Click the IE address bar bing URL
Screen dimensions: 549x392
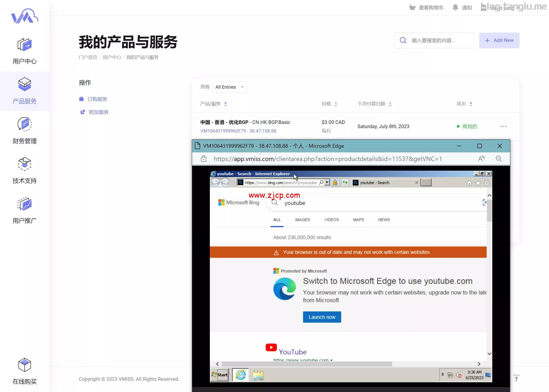tap(281, 183)
